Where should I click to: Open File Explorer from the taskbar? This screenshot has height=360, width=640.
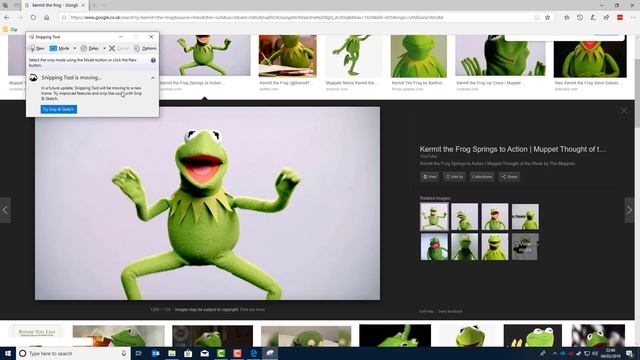172,353
